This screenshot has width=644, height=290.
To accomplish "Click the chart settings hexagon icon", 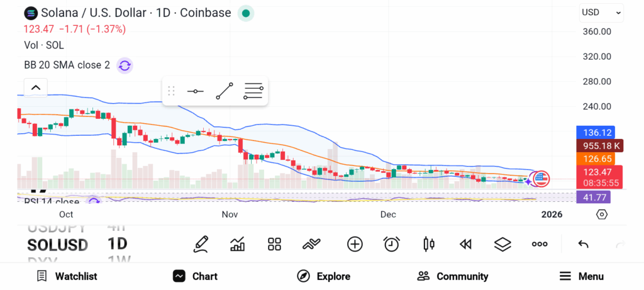I will pyautogui.click(x=602, y=215).
